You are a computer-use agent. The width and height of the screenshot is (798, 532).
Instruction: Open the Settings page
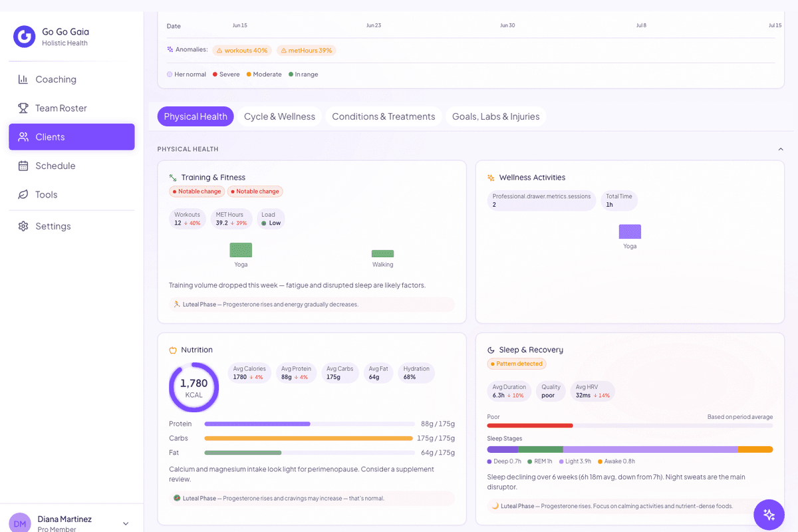click(72, 226)
